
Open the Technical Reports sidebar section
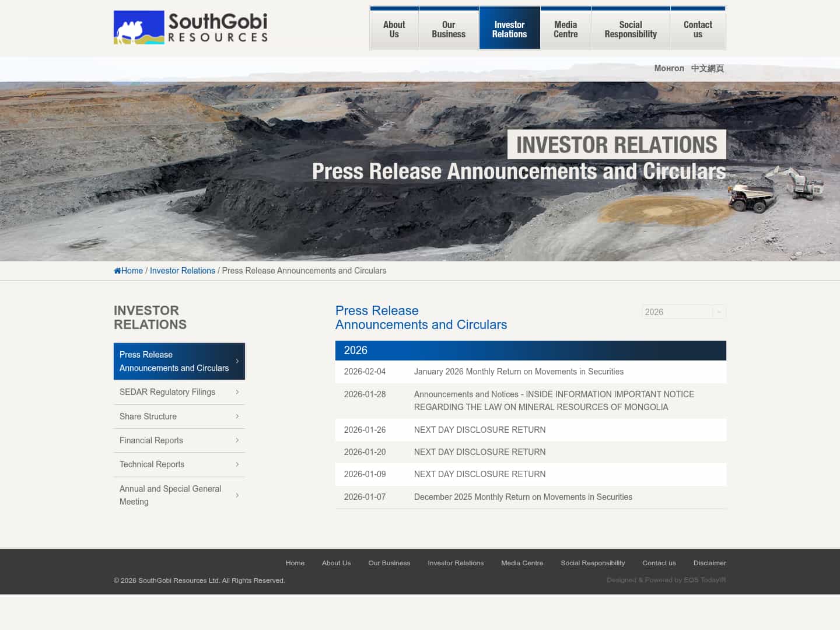pos(152,464)
